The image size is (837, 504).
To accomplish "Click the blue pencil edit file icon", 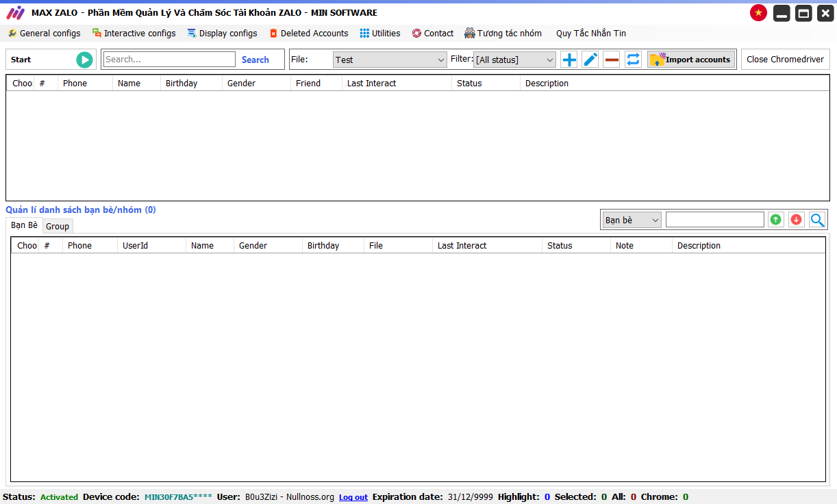I will [590, 60].
